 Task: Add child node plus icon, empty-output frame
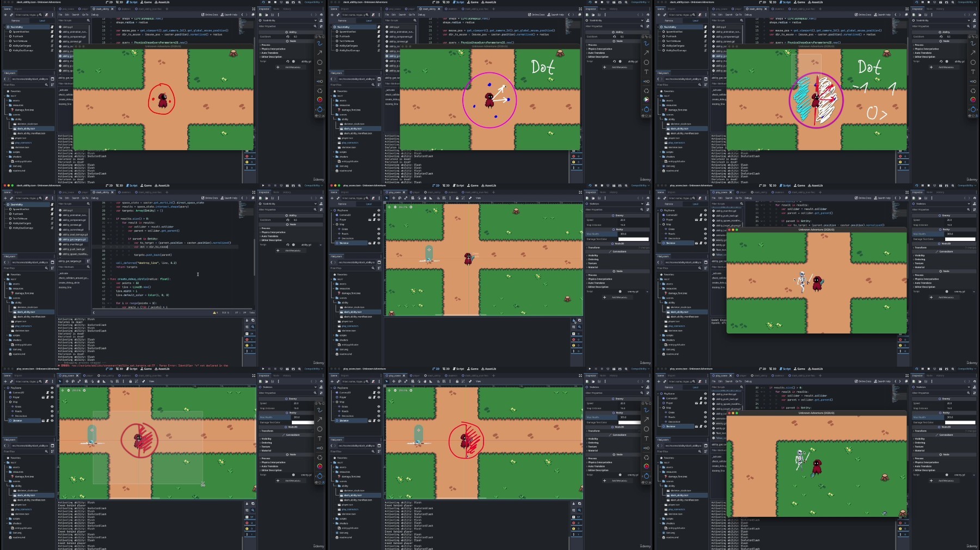coord(332,198)
